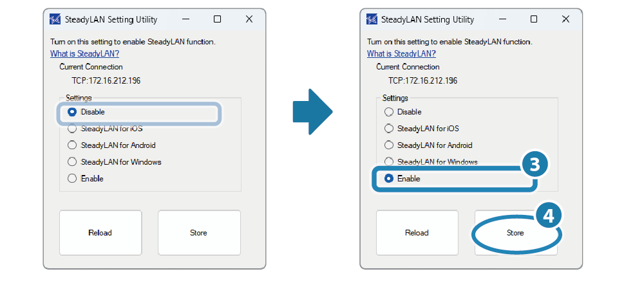Viewport: 644px width, 285px height.
Task: Choose SteadyLAN for iOS in left window
Action: [x=72, y=128]
